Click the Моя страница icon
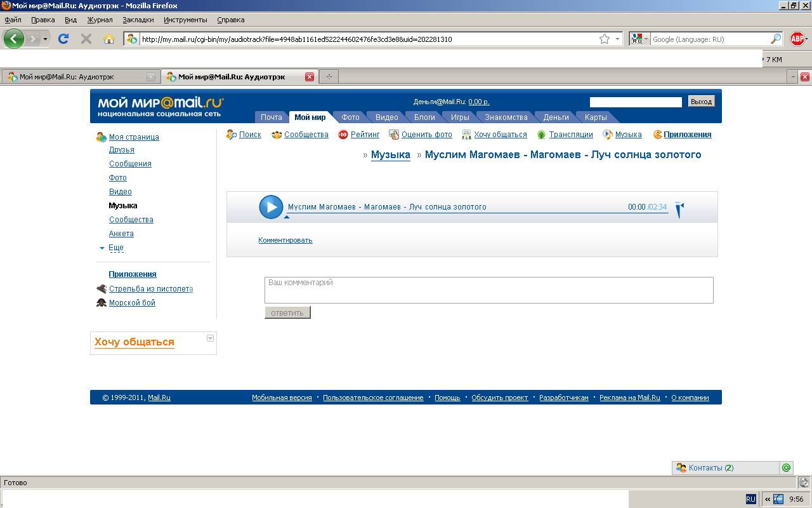812x508 pixels. [x=101, y=137]
